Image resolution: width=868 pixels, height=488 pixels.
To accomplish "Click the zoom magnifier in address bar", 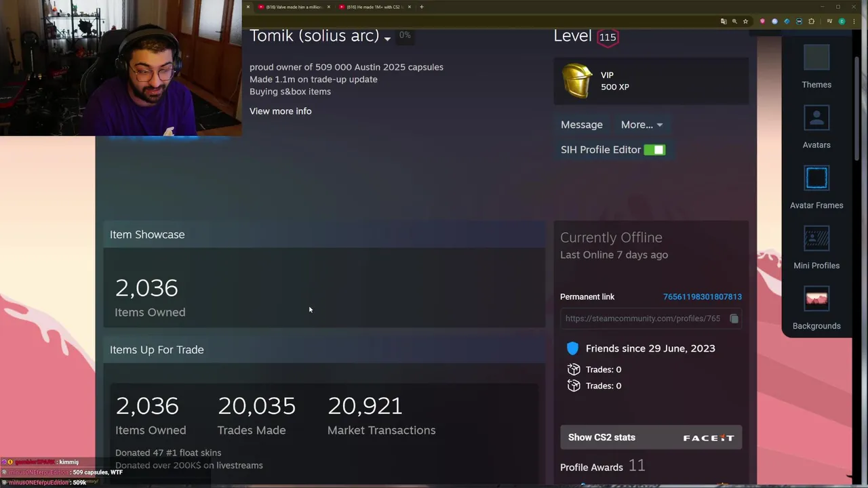I will tap(734, 22).
